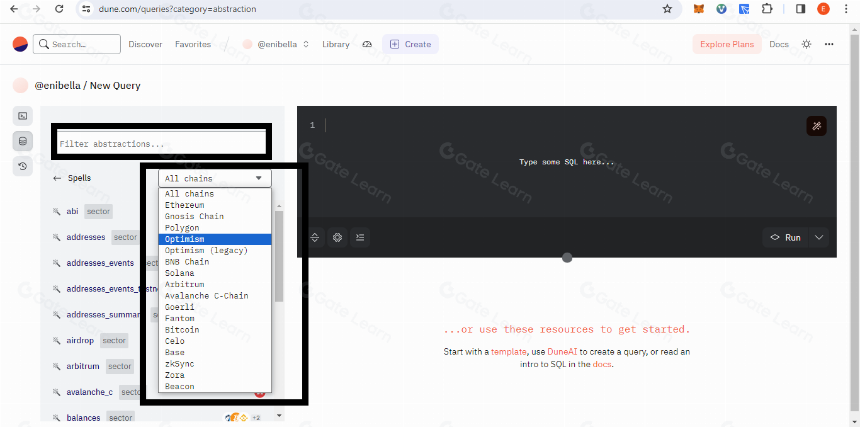Format the query with the indent icon
Viewport: 860px width, 427px height.
pyautogui.click(x=360, y=237)
